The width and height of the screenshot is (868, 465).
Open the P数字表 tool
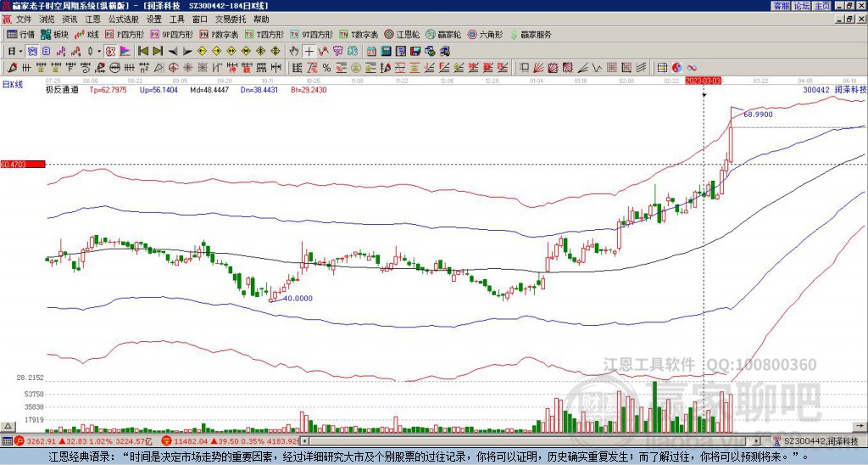tap(219, 34)
